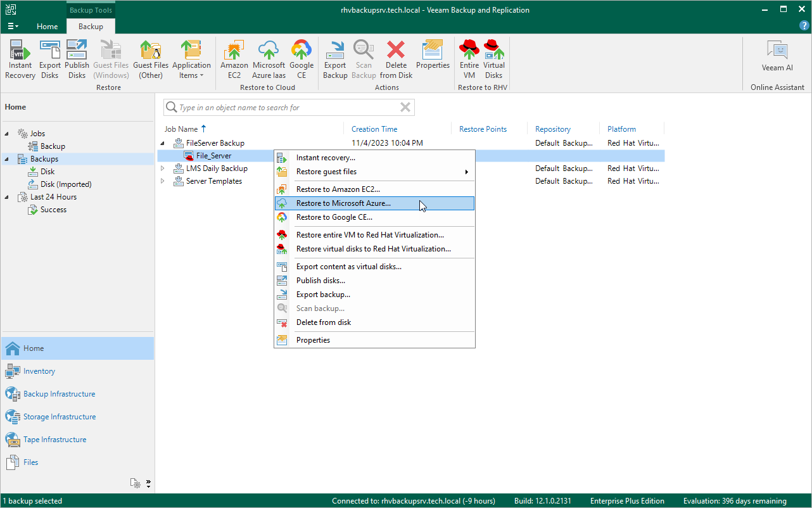
Task: Click the Export Backup ribbon icon
Action: (x=335, y=60)
